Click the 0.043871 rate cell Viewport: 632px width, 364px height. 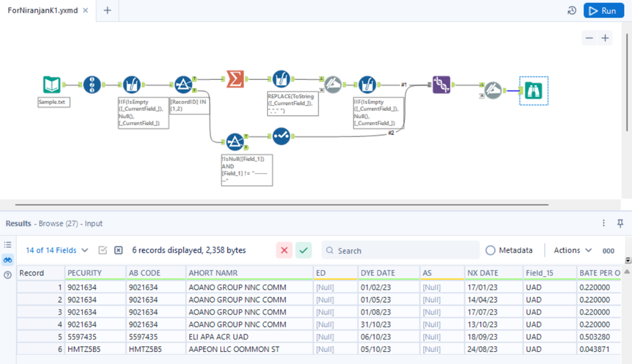(598, 349)
